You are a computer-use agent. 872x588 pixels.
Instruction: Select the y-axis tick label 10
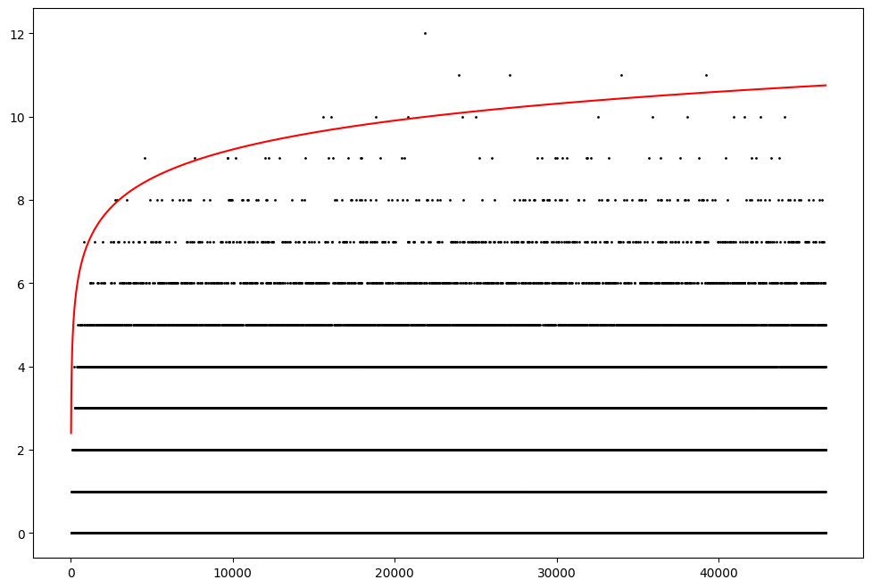(18, 117)
